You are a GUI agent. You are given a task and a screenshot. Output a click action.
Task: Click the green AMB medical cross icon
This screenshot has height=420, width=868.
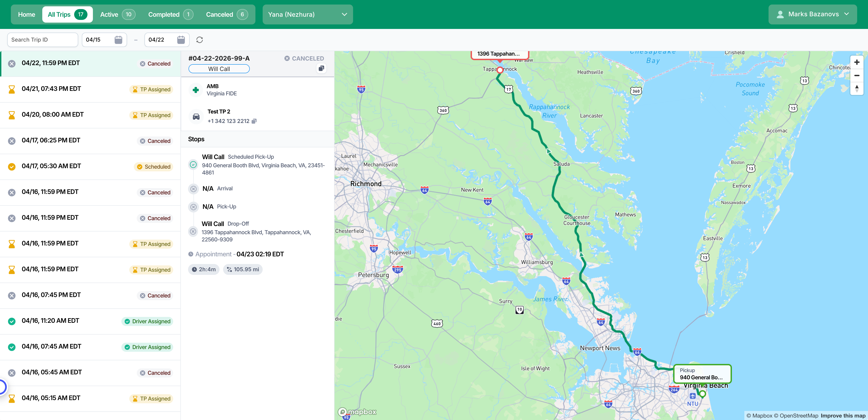(x=196, y=90)
